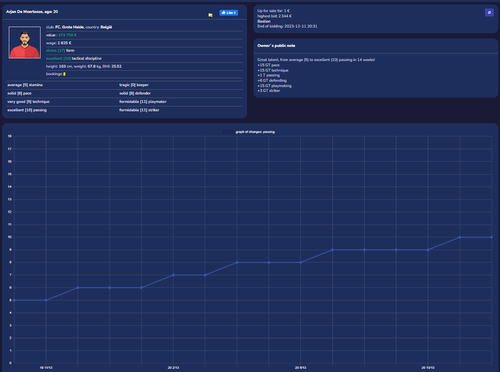Click the Bastion bidder name
500x372 pixels.
pyautogui.click(x=264, y=21)
